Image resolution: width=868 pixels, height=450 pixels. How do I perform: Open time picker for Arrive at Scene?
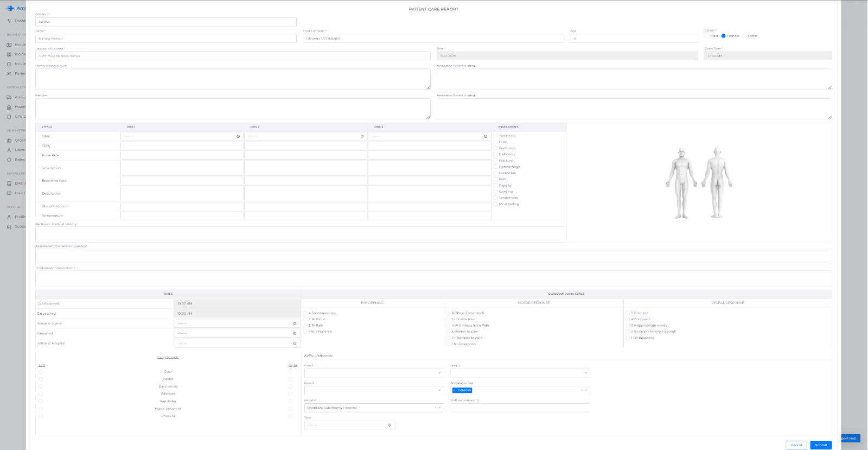tap(295, 324)
